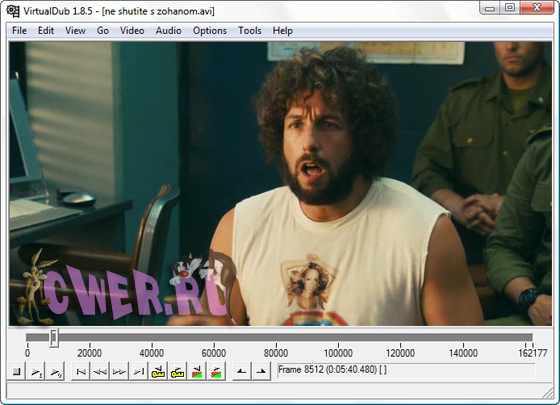
Task: Stop playback with the Stop button
Action: tap(16, 372)
